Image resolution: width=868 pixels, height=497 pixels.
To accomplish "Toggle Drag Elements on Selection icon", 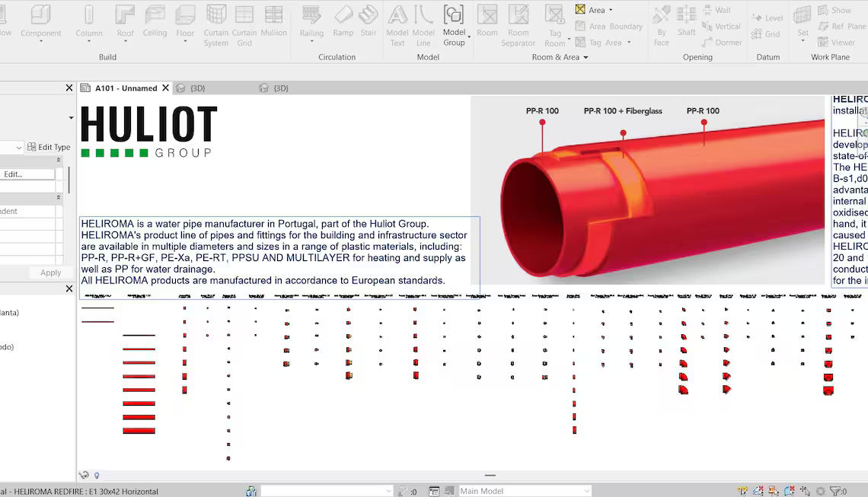I will 805,491.
